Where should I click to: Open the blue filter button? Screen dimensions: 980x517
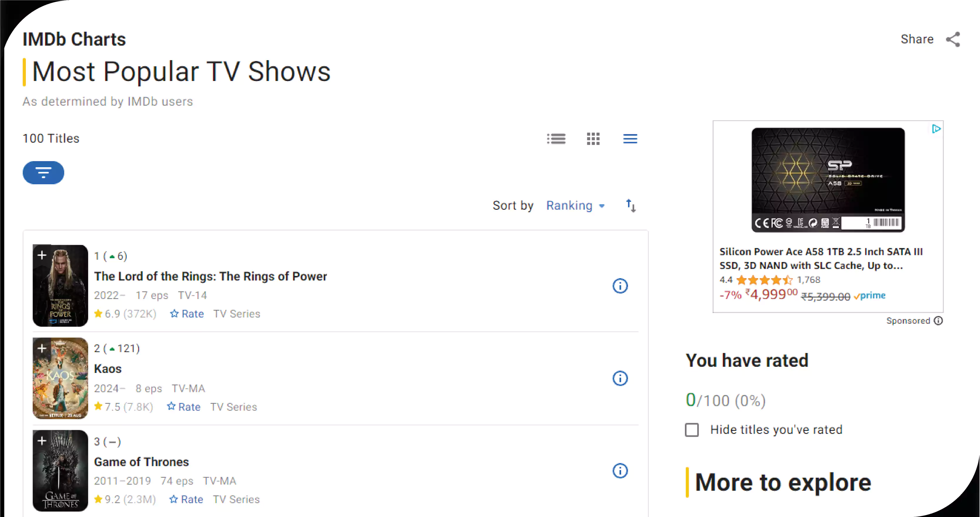click(x=43, y=173)
